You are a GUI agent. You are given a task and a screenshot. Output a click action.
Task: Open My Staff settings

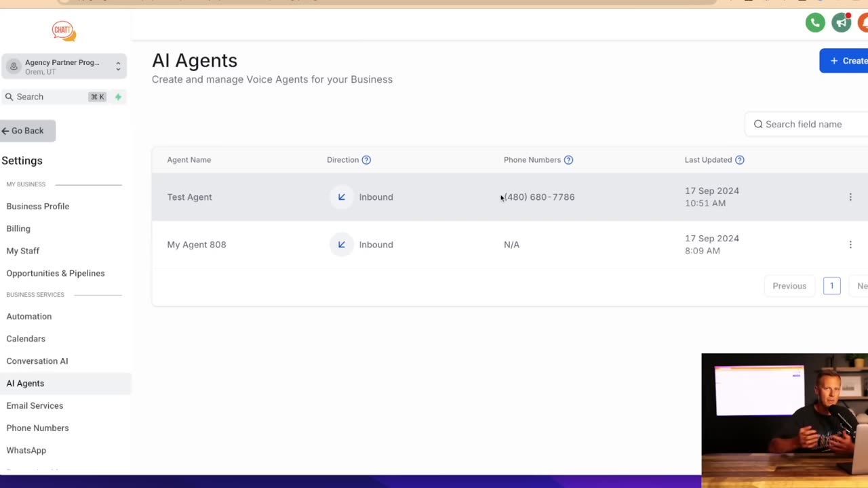(23, 251)
